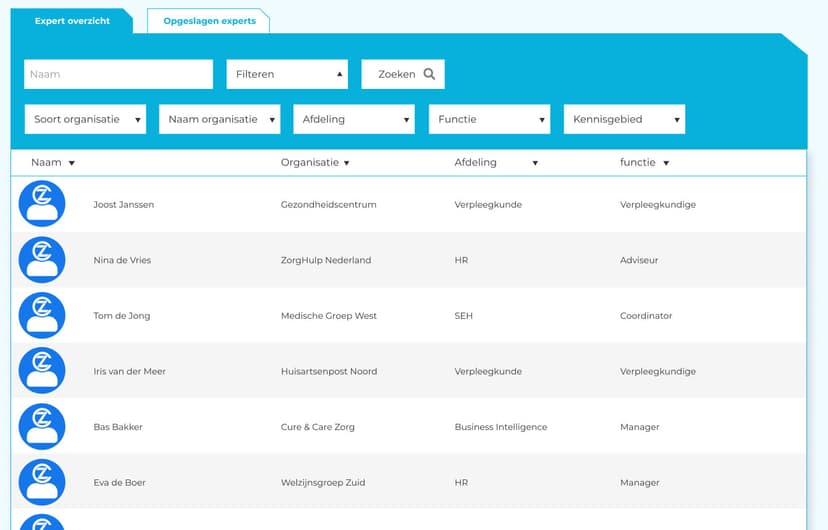Click Afdeling column header label
The height and width of the screenshot is (530, 828).
[475, 163]
